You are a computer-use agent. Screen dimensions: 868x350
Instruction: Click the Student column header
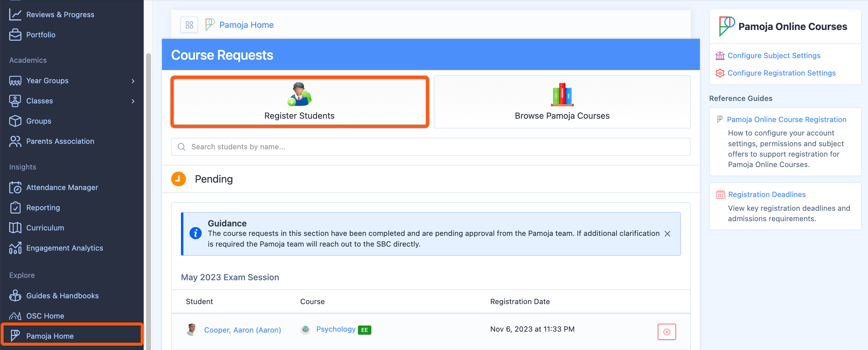(199, 301)
